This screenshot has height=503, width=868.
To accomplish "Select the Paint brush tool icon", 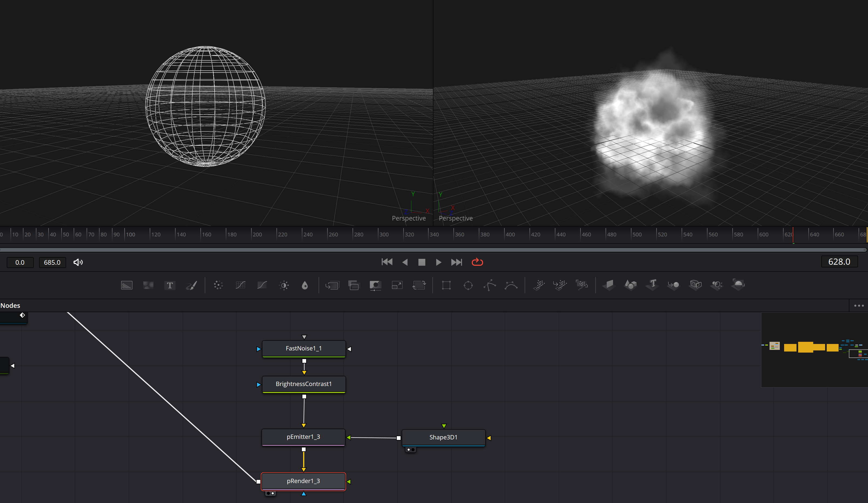I will click(192, 285).
